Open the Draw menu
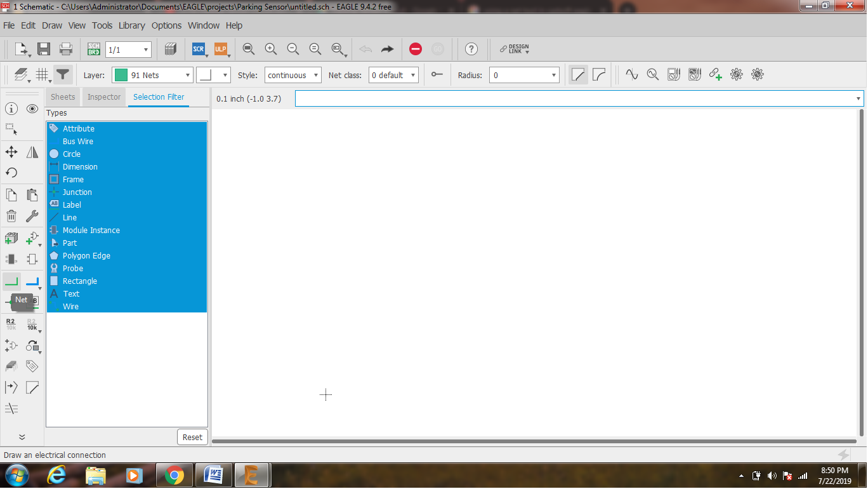This screenshot has width=868, height=489. (x=52, y=25)
